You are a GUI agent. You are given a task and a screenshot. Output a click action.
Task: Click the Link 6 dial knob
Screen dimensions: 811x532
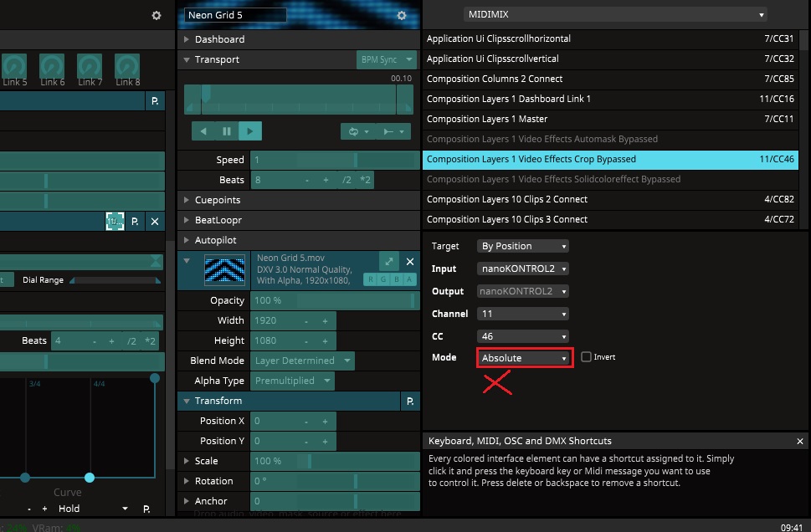click(52, 66)
